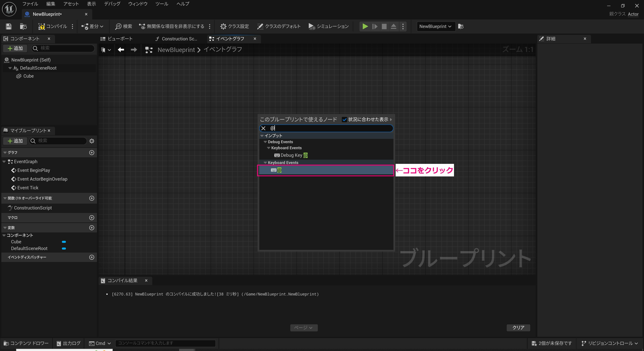The height and width of the screenshot is (351, 644).
Task: Collapse the Debug Events category
Action: click(265, 142)
